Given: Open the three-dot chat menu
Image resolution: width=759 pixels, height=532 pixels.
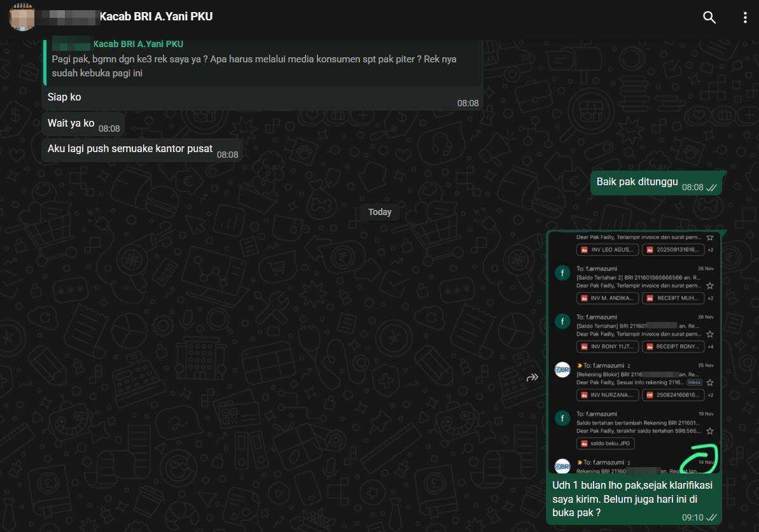Looking at the screenshot, I should pos(744,17).
